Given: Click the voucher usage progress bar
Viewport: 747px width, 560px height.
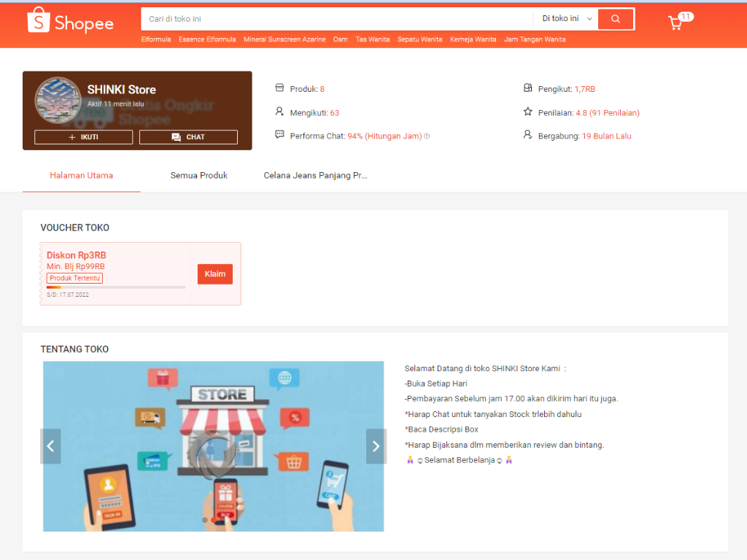Looking at the screenshot, I should (x=116, y=287).
